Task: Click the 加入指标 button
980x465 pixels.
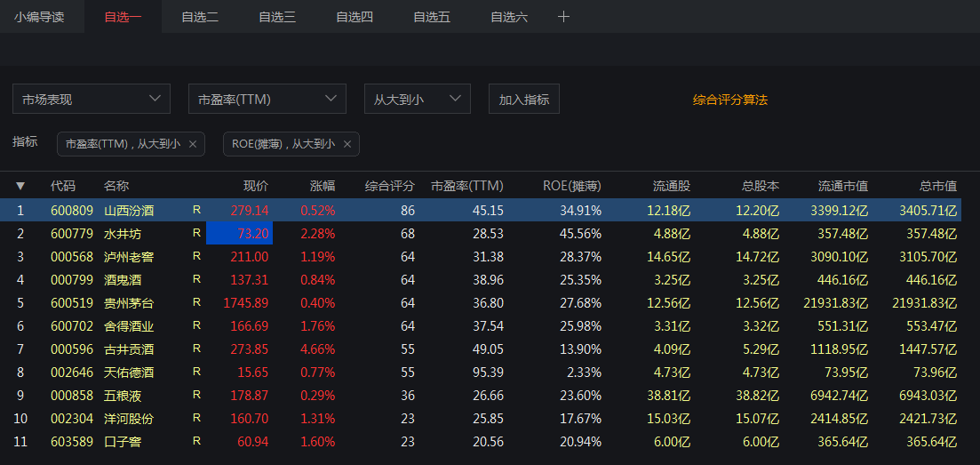Action: click(523, 99)
